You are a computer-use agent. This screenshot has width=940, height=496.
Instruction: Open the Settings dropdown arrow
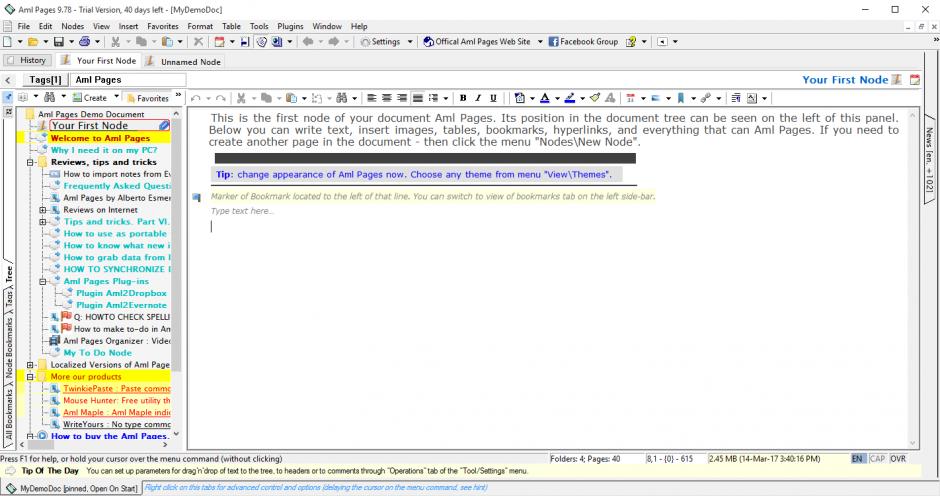(x=410, y=41)
